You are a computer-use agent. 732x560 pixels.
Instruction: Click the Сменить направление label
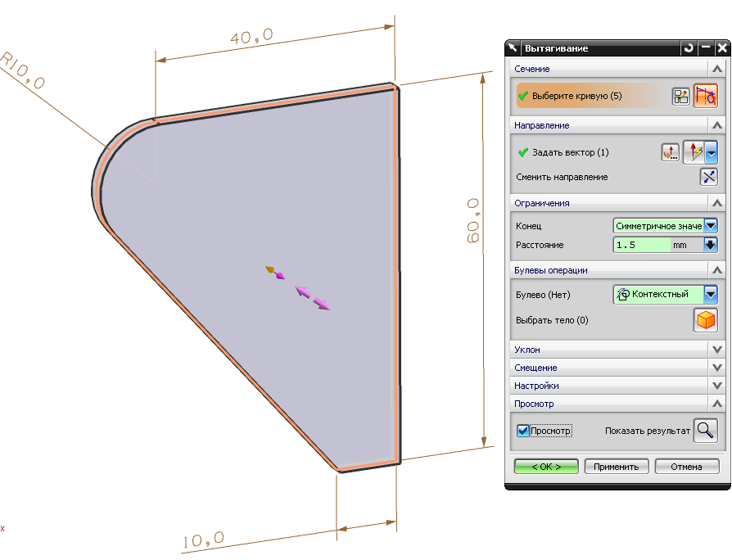tap(562, 178)
